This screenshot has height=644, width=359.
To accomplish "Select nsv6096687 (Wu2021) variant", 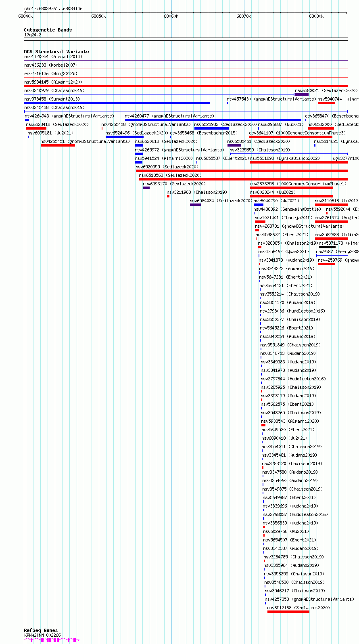I will coord(281,124).
